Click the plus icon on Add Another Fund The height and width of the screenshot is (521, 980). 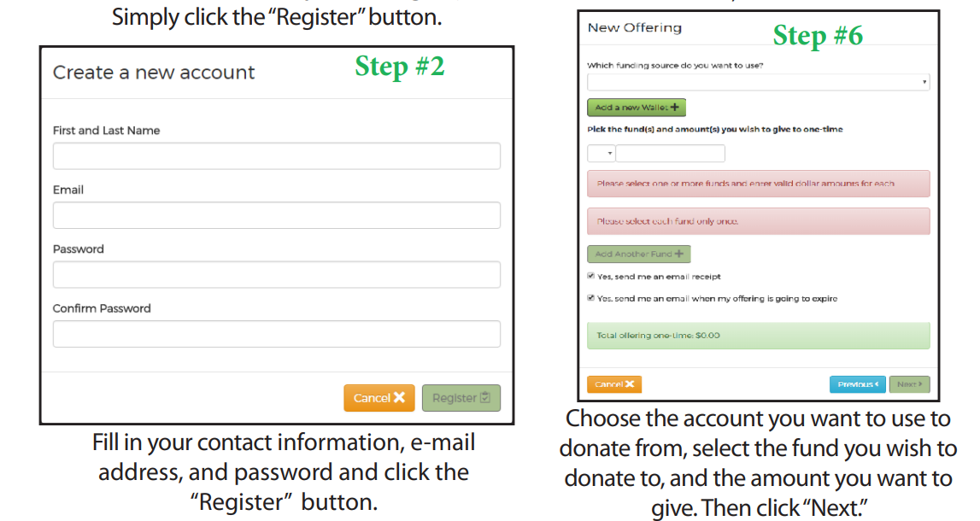[678, 255]
